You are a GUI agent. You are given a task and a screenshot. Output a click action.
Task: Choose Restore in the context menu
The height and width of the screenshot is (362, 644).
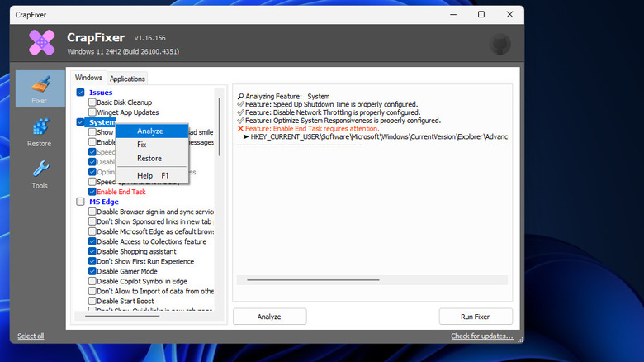click(x=152, y=159)
